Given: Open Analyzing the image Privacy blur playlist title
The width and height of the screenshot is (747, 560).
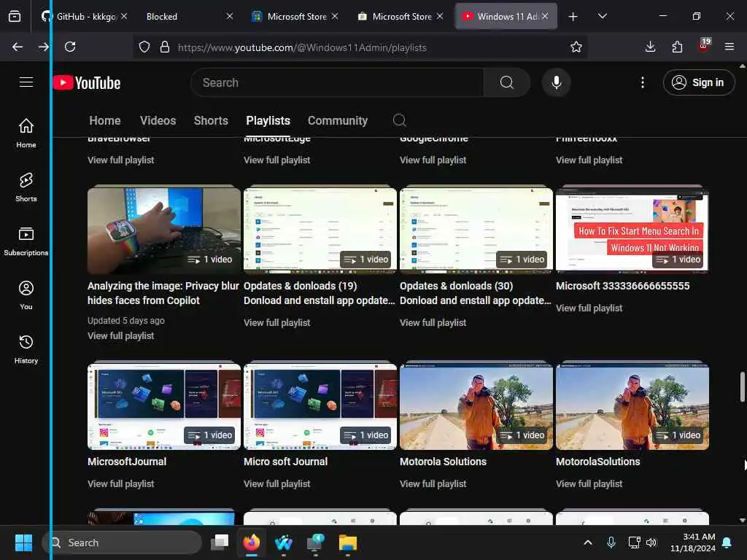Looking at the screenshot, I should (x=163, y=293).
